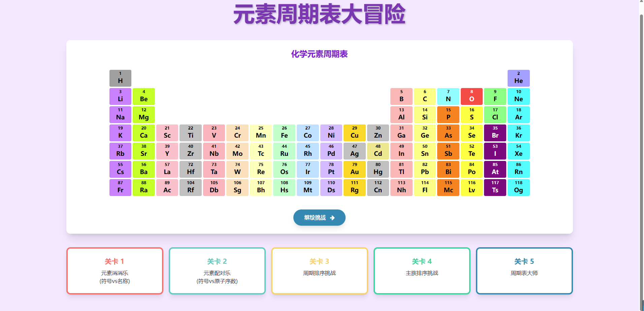Click the Hydrogen (H) element tile
Viewport: 644px width, 311px height.
pyautogui.click(x=120, y=78)
